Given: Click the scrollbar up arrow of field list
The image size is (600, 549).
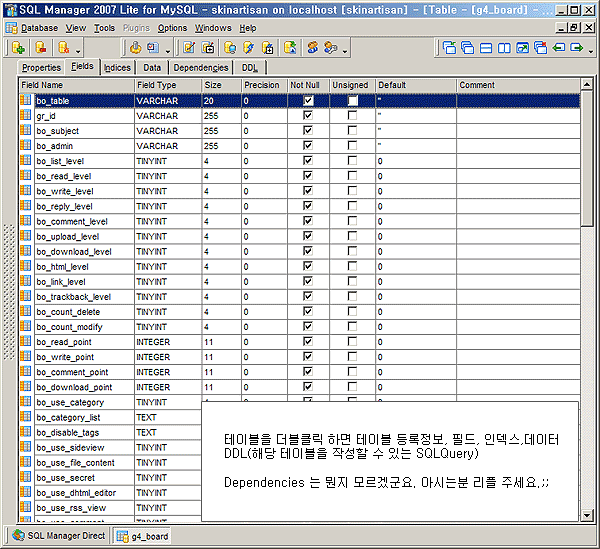Looking at the screenshot, I should click(587, 84).
